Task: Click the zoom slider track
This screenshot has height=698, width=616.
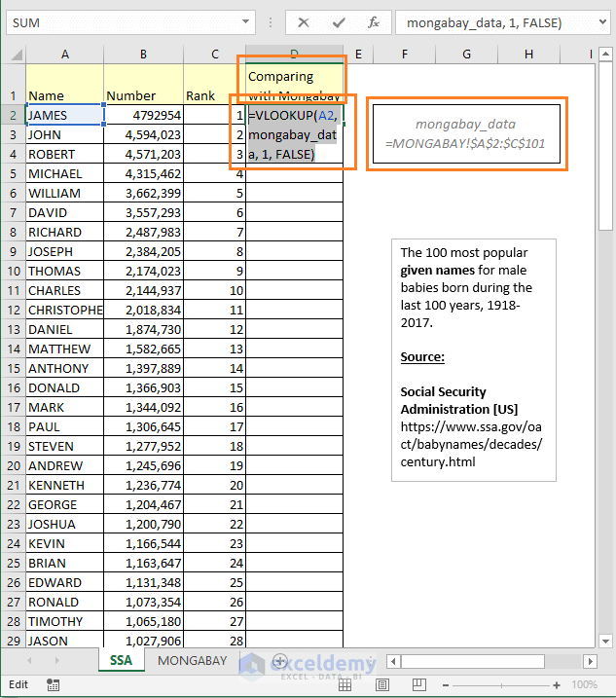Action: (x=501, y=685)
